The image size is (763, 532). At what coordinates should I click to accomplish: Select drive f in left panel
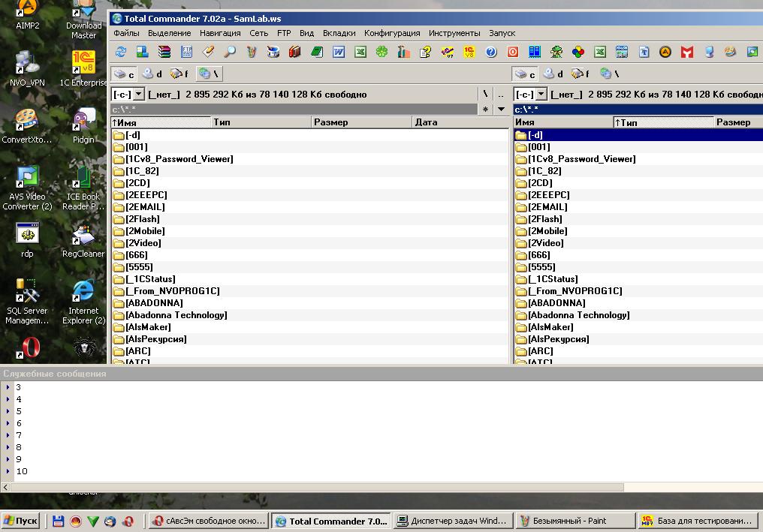pyautogui.click(x=179, y=74)
